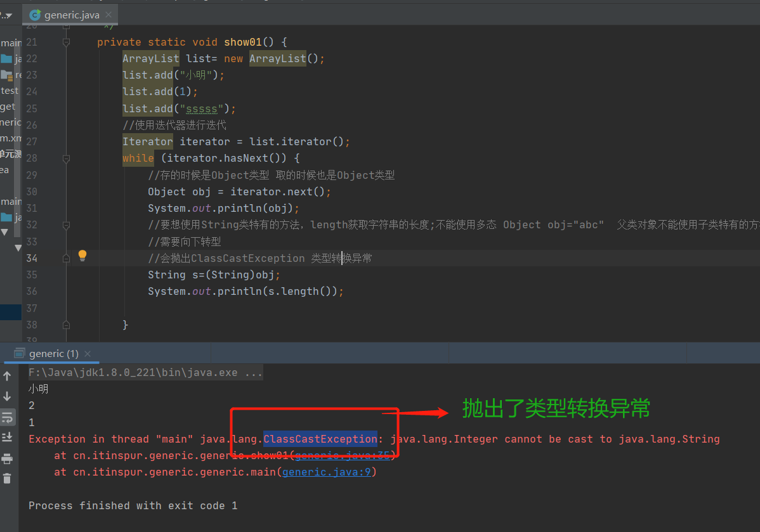Image resolution: width=760 pixels, height=532 pixels.
Task: Click 'Process finished with exit code 1' line
Action: tap(133, 505)
